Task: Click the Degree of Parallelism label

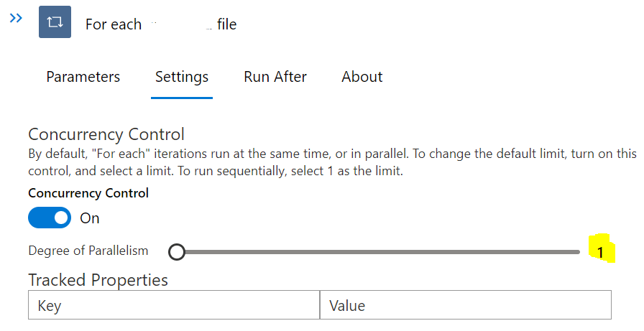Action: [88, 251]
